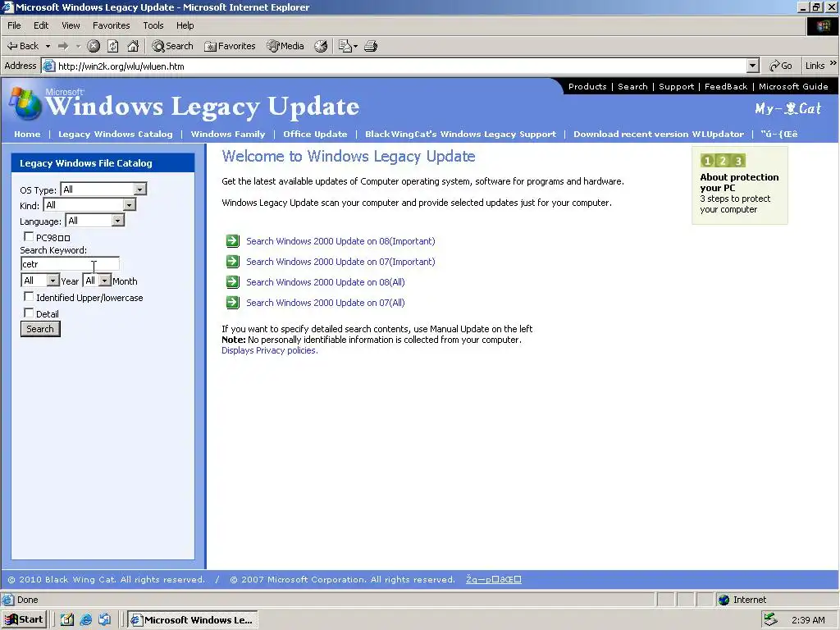Open the File menu

pyautogui.click(x=14, y=25)
